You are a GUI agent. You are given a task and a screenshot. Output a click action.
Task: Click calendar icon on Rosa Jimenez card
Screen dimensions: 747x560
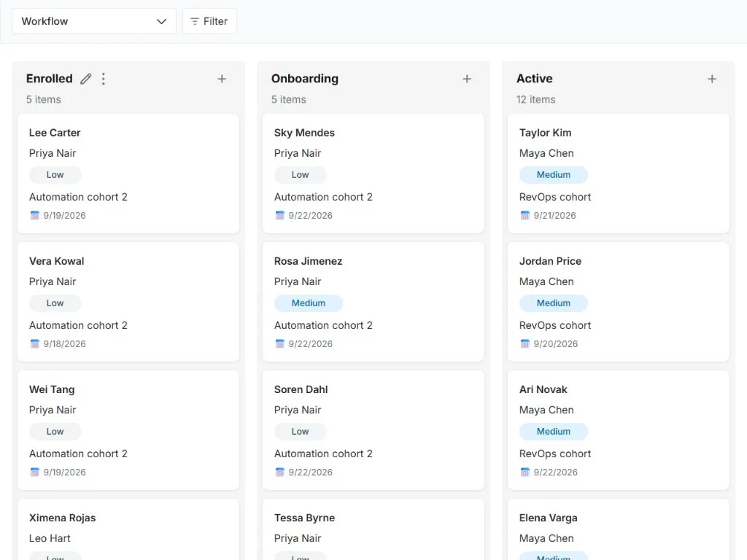coord(279,344)
